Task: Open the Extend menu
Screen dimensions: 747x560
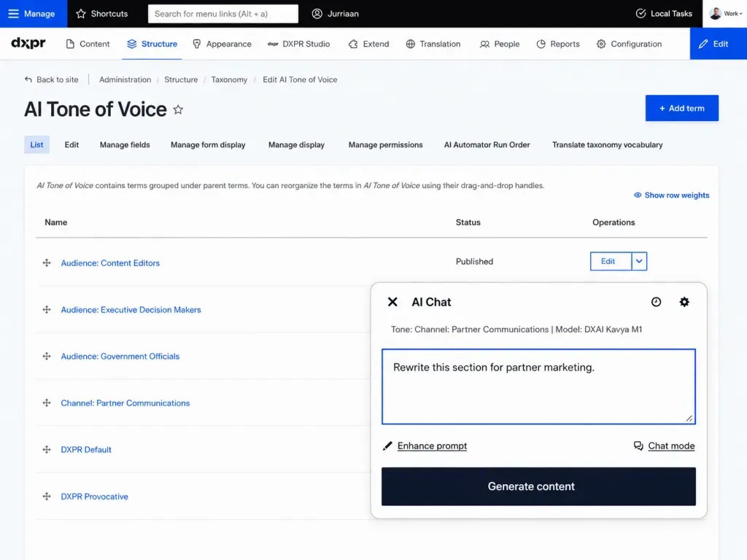Action: pyautogui.click(x=368, y=44)
